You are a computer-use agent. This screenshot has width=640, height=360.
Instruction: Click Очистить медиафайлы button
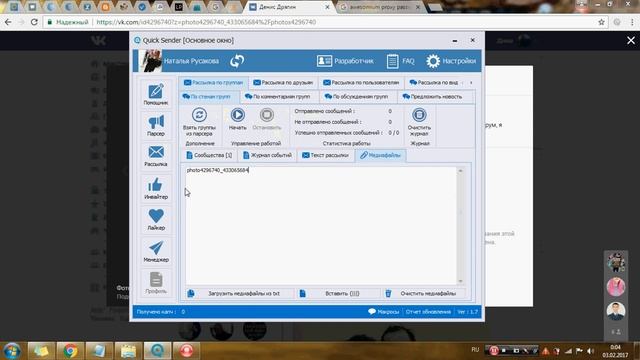tap(423, 293)
